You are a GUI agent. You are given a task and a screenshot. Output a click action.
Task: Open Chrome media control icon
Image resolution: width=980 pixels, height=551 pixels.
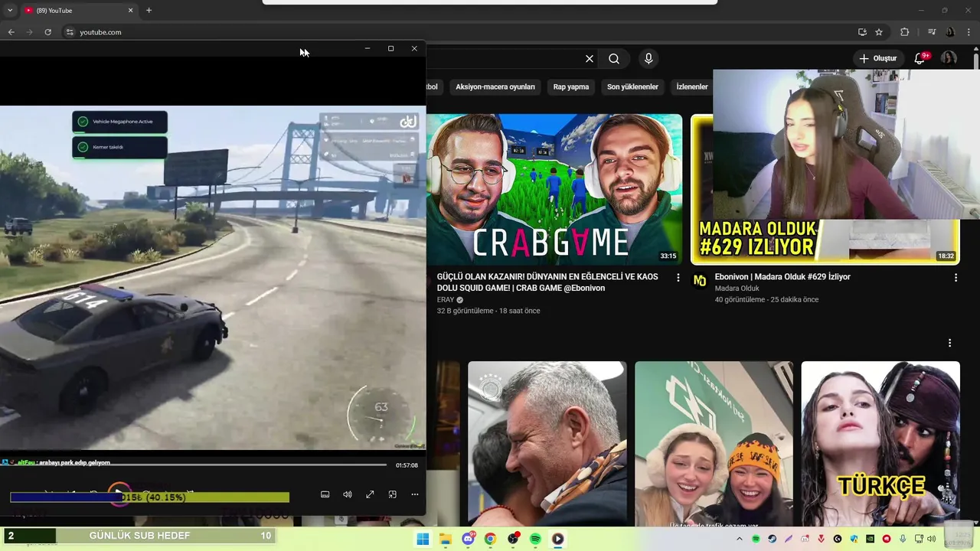(x=932, y=32)
